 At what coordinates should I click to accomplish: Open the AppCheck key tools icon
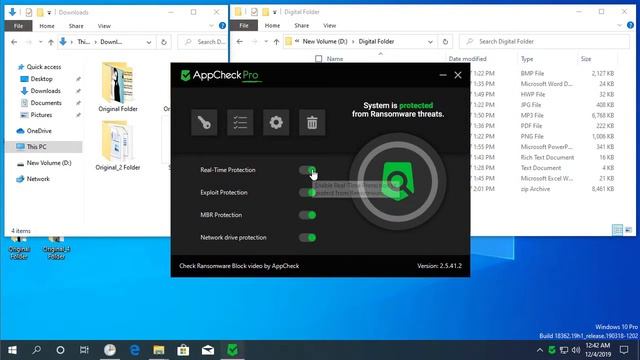[204, 122]
